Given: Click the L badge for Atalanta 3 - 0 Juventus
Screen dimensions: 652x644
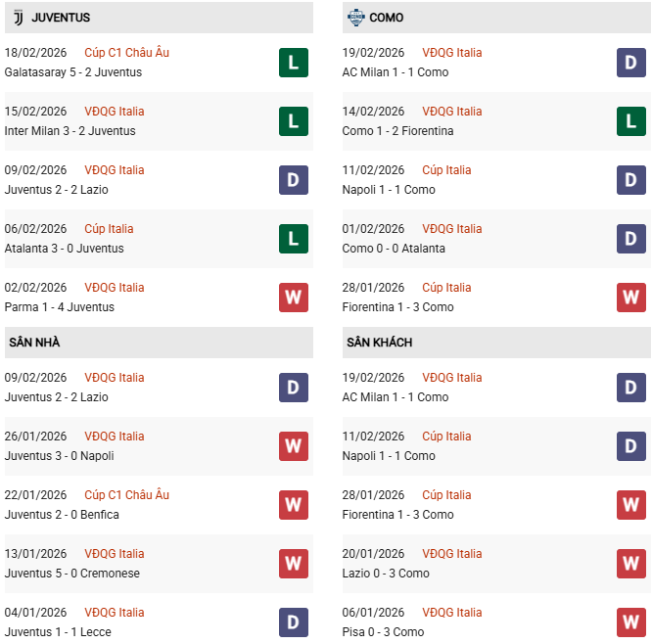Looking at the screenshot, I should coord(294,239).
